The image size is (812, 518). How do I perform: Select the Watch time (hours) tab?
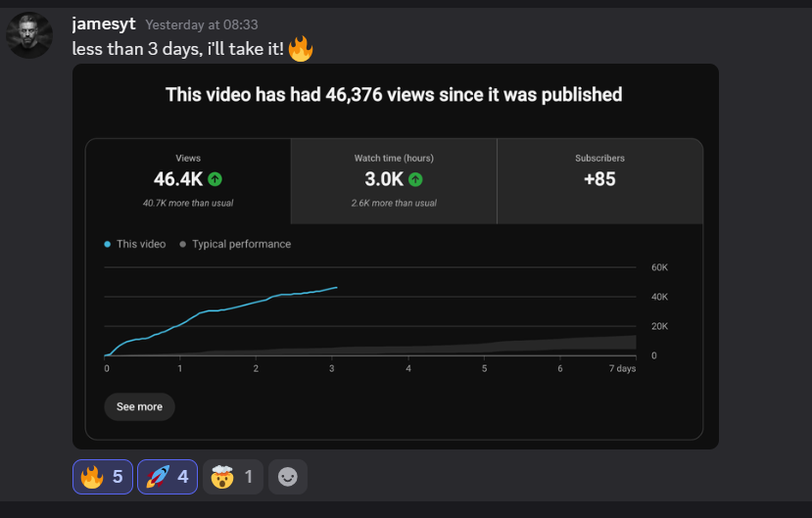(394, 181)
